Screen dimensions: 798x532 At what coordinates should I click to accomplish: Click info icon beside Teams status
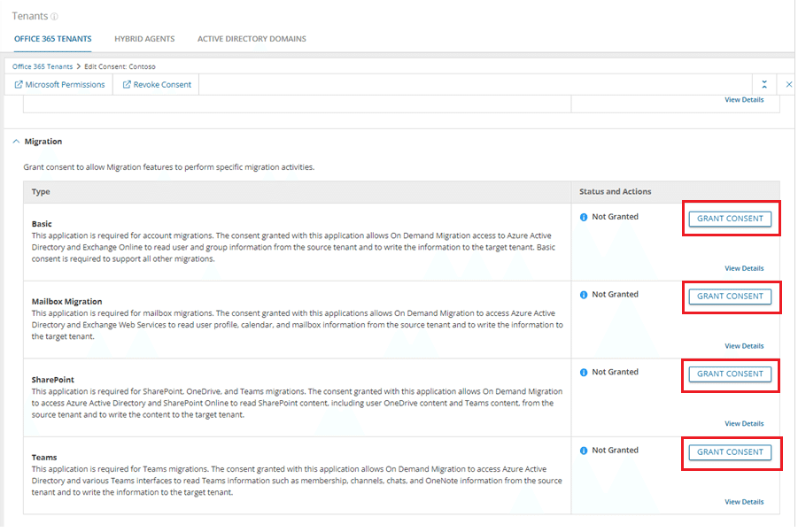coord(584,451)
